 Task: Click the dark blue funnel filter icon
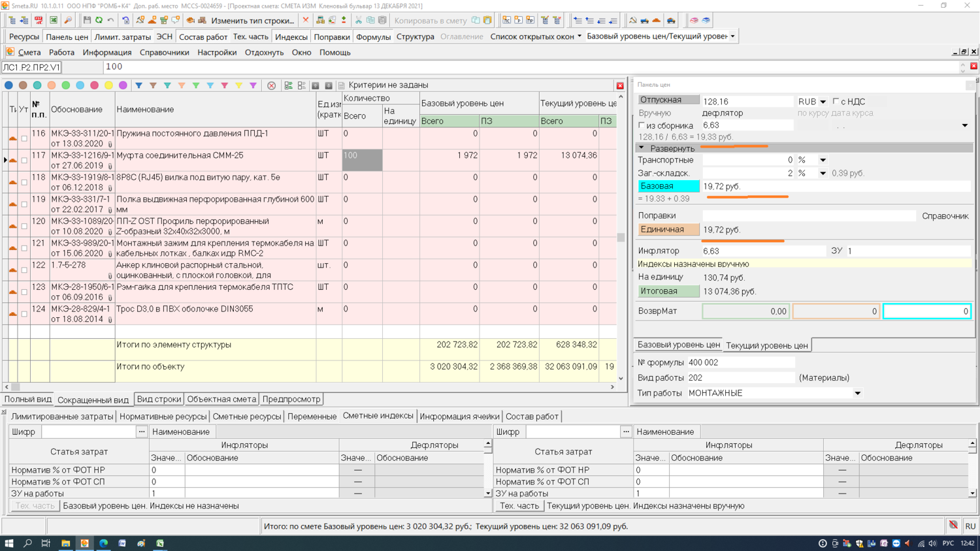[x=139, y=86]
